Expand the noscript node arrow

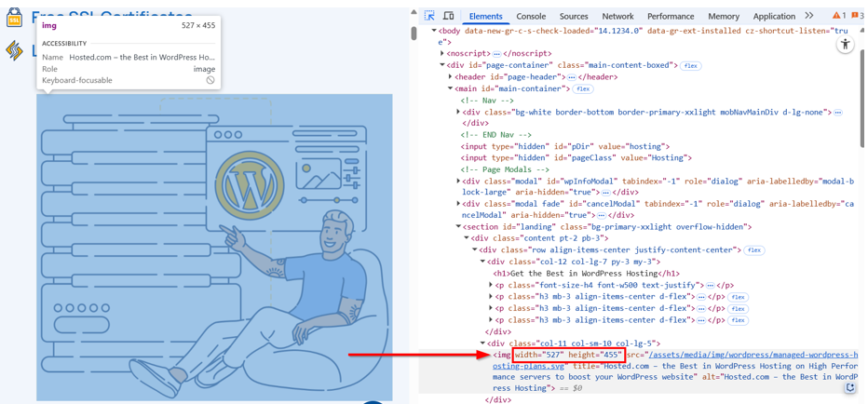pos(441,54)
